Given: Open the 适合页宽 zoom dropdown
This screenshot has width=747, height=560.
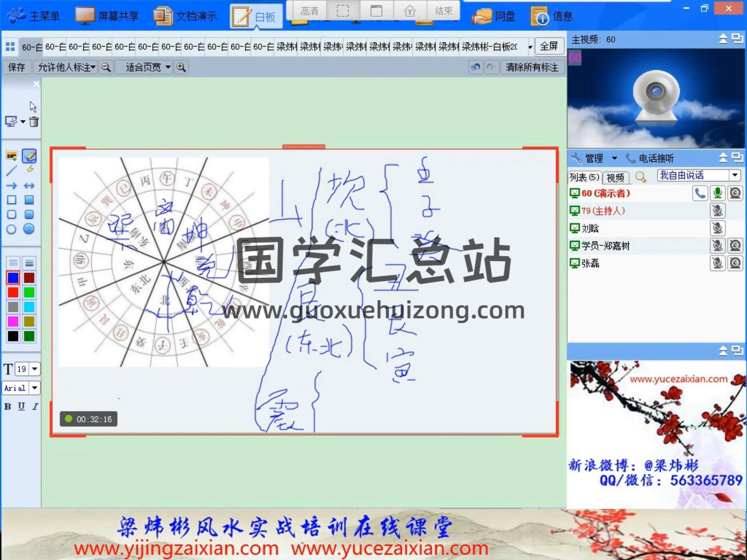Looking at the screenshot, I should point(168,67).
